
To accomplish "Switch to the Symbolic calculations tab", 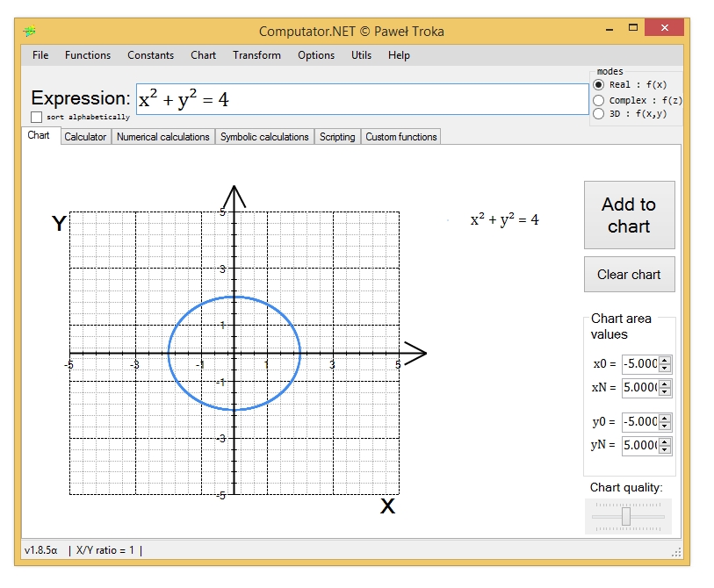I will 264,137.
